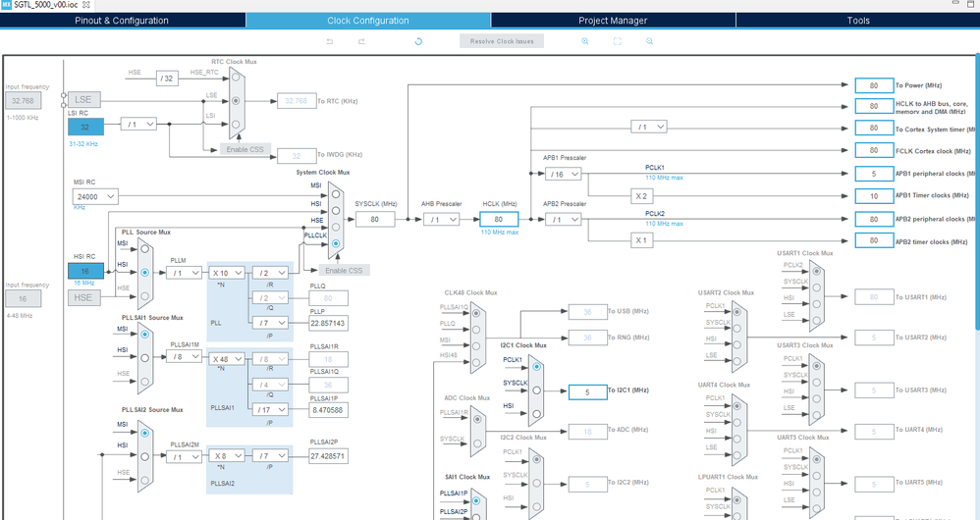The width and height of the screenshot is (980, 520).
Task: Click the undo arrow icon
Action: coord(329,41)
